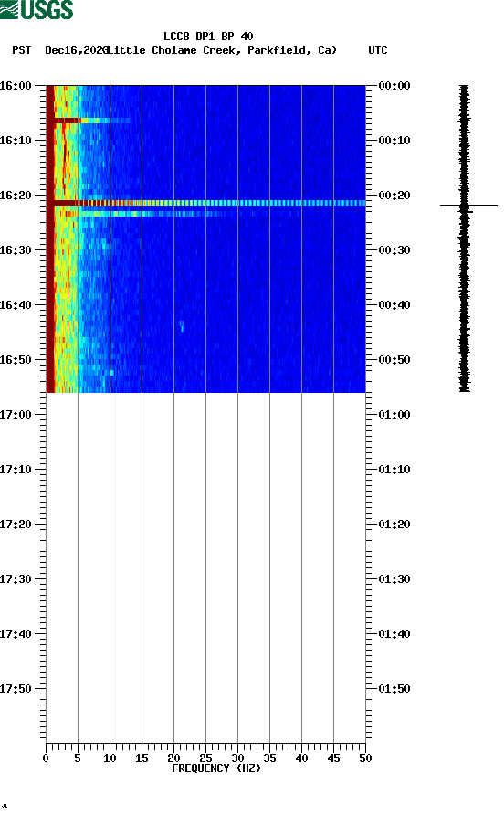This screenshot has width=504, height=816.
Task: Click the '01:10' UTC time label
Action: (x=394, y=470)
